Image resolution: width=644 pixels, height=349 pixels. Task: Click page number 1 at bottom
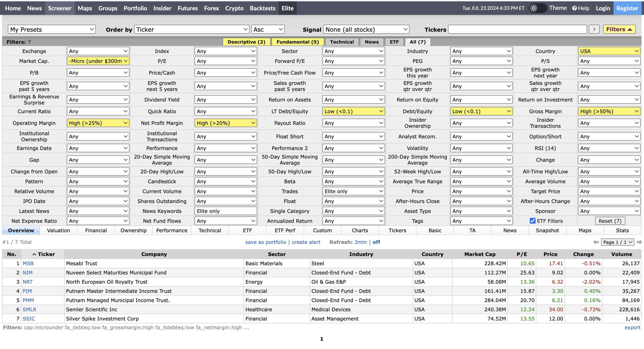coord(322,339)
